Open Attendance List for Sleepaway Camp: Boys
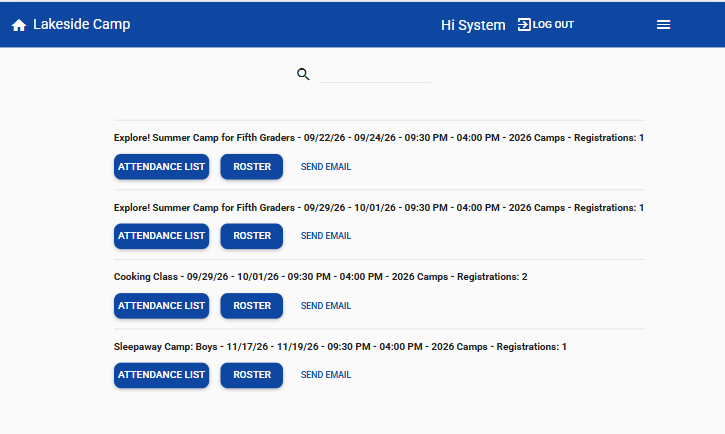 pyautogui.click(x=161, y=375)
